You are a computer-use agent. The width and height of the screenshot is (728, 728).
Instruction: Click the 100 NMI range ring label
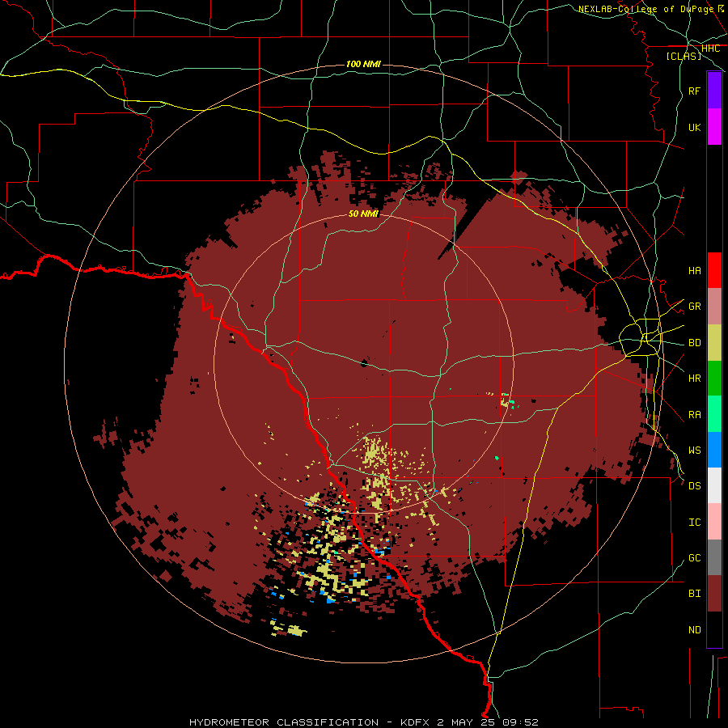click(x=363, y=64)
